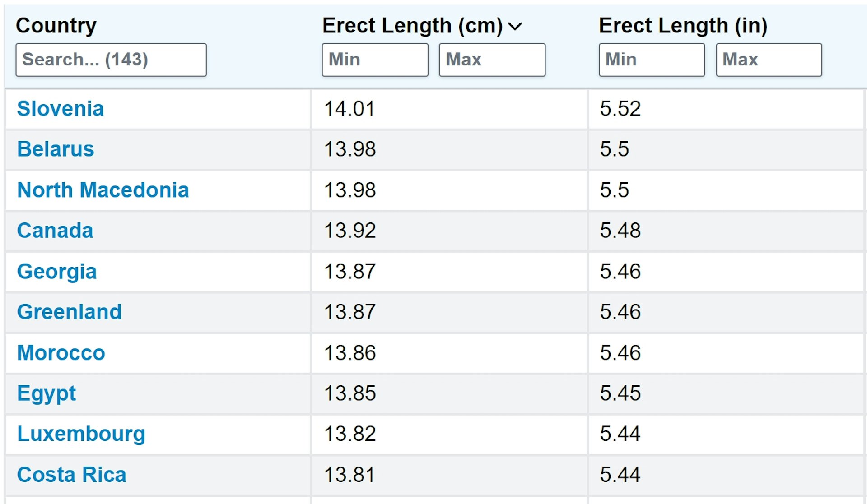Viewport: 867px width, 504px height.
Task: Click the Max field under Erect Length (cm)
Action: (x=492, y=60)
